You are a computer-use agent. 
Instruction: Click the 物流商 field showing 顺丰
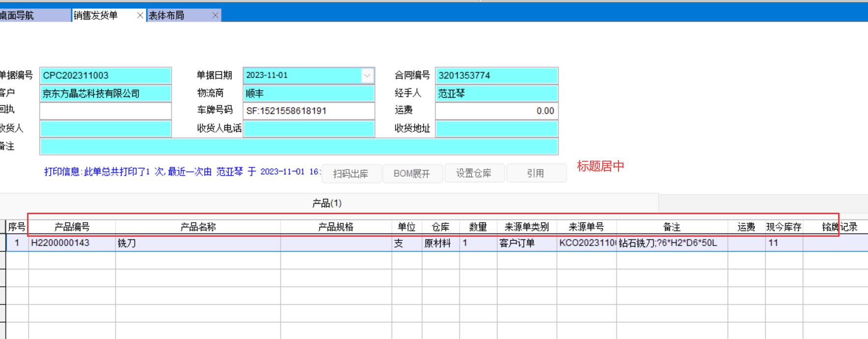pos(308,93)
